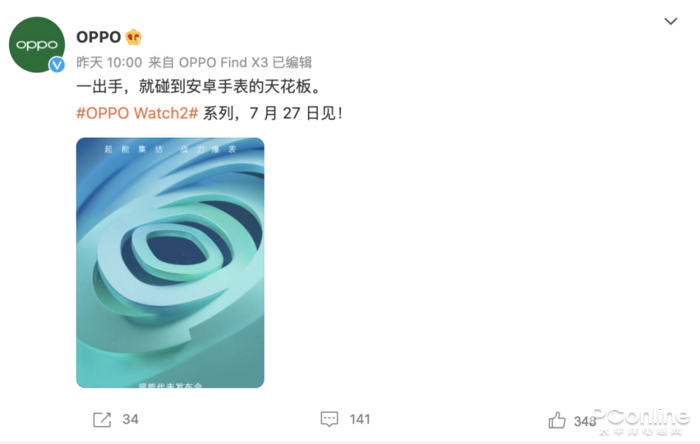Viewport: 700px width, 444px height.
Task: Click the crown membership badge beside OPPO
Action: coord(133,37)
